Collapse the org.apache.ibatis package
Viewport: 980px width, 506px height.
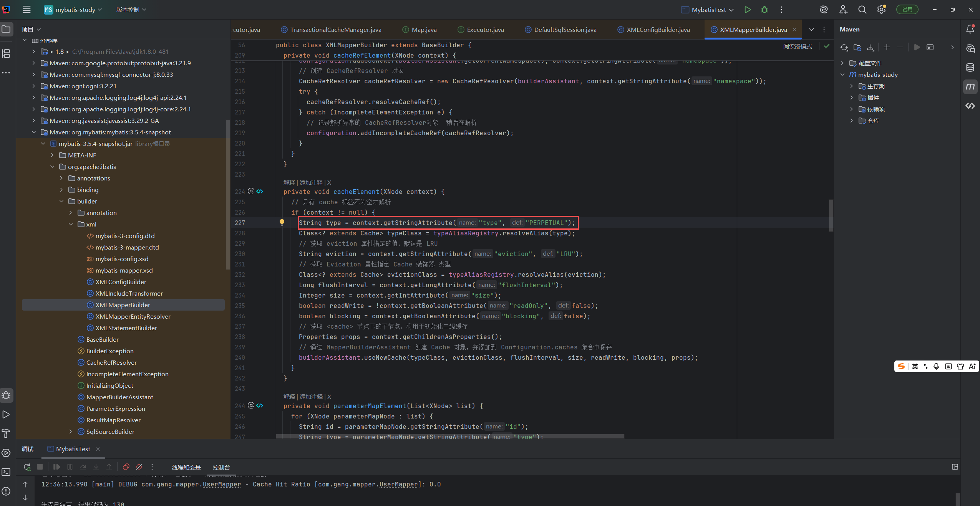click(x=52, y=167)
